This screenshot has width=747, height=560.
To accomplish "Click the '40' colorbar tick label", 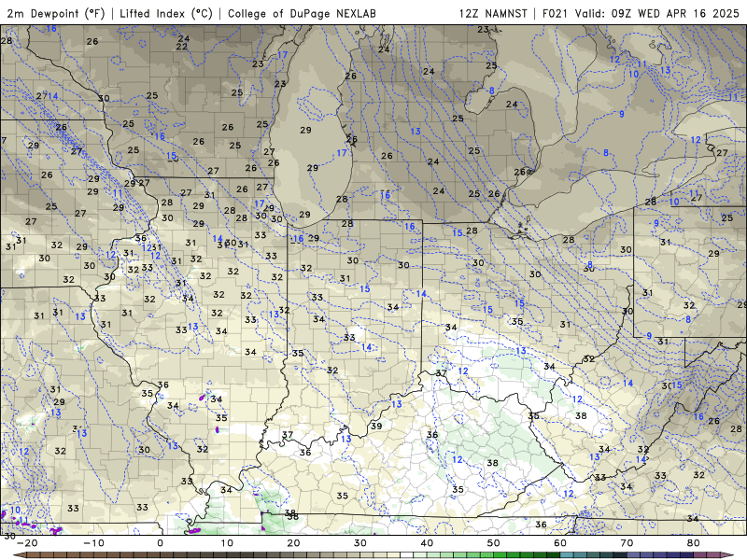I will 427,543.
